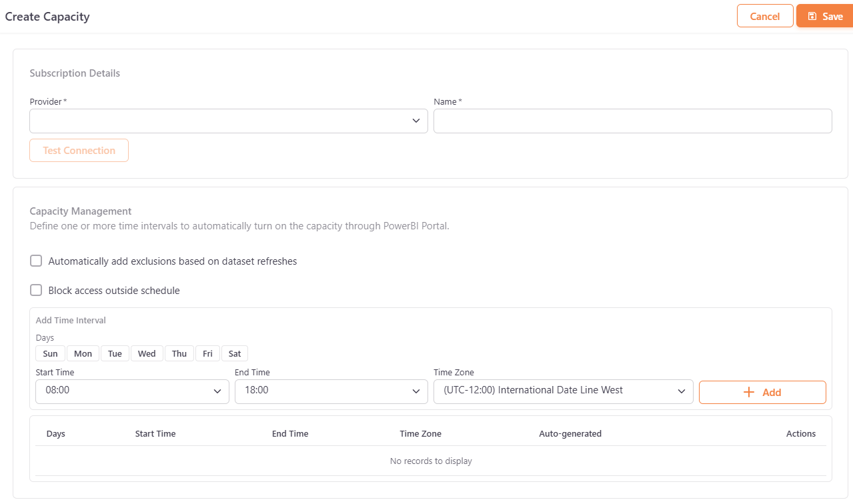Expand the Time Zone dropdown
853x504 pixels.
coord(563,391)
